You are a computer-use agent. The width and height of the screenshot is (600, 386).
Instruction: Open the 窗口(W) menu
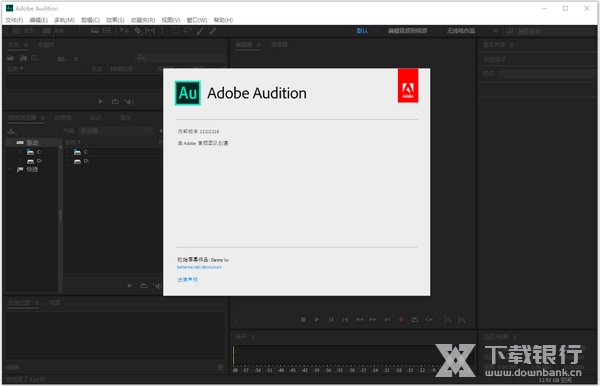197,20
